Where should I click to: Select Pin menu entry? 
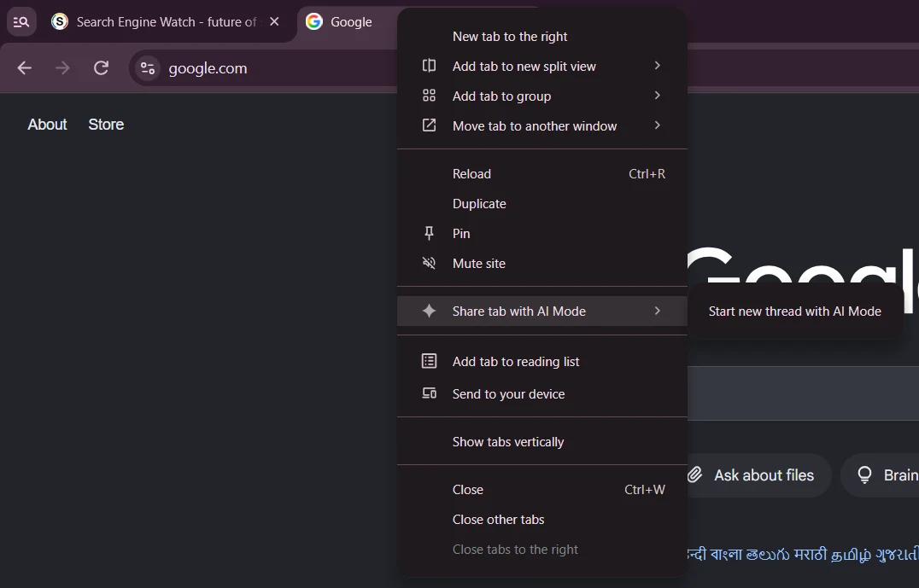click(542, 234)
